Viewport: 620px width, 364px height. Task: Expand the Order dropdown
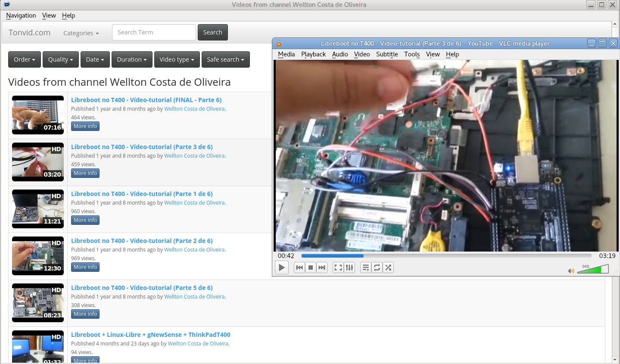click(25, 59)
